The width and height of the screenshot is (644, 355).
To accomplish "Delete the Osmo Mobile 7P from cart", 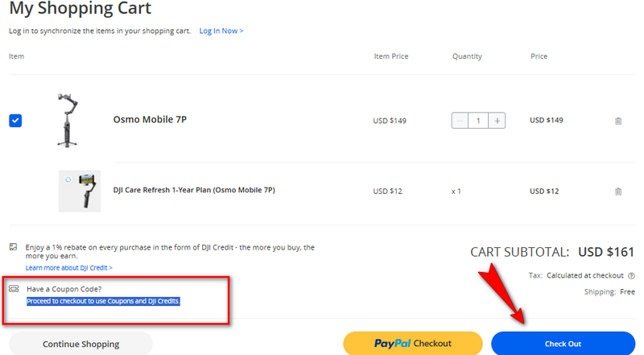I will (618, 121).
